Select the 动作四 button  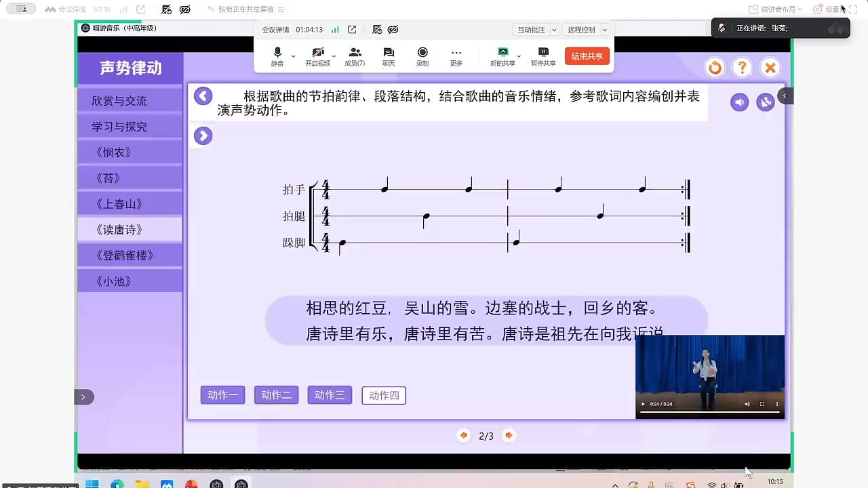[384, 395]
